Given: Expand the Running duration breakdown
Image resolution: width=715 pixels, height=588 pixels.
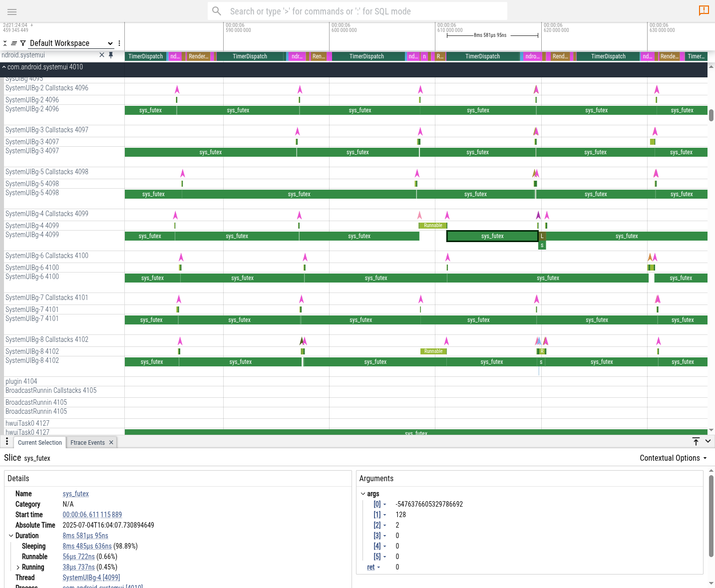Looking at the screenshot, I should pos(18,567).
